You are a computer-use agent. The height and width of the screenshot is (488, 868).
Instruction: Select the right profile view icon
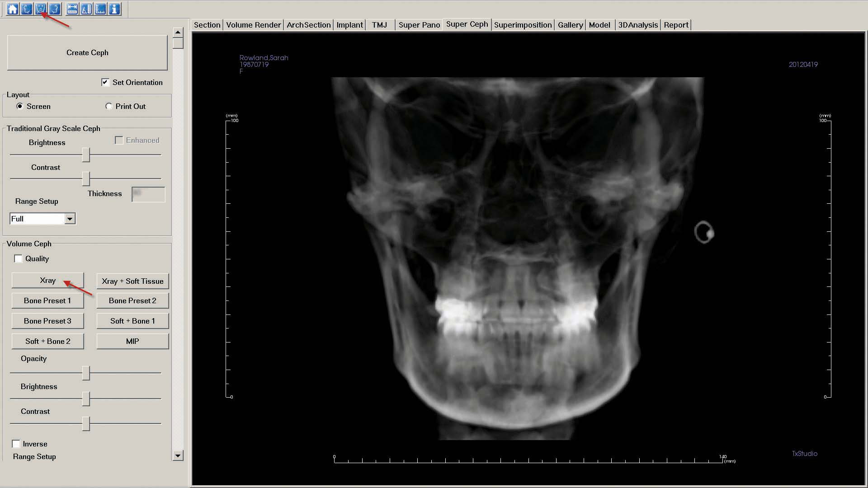click(x=55, y=9)
